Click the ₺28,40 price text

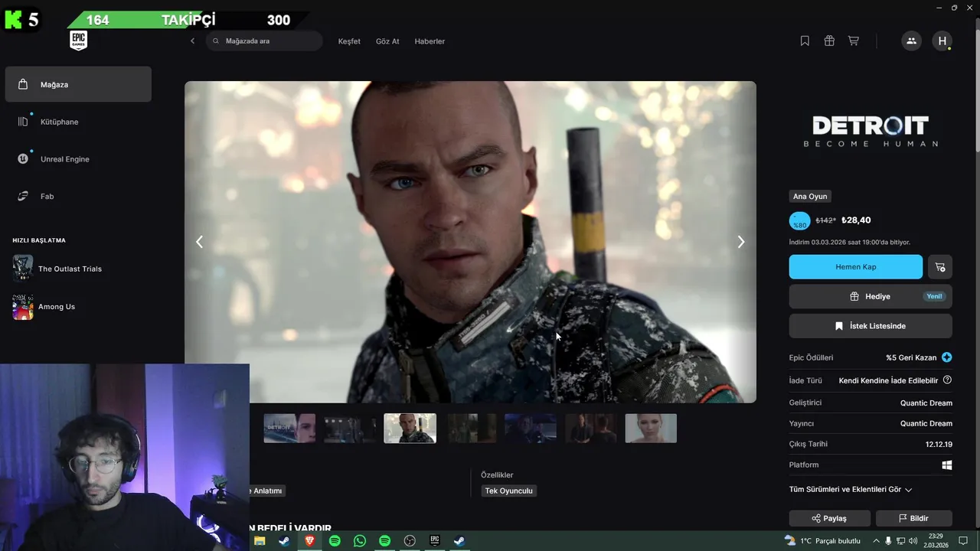click(x=856, y=220)
